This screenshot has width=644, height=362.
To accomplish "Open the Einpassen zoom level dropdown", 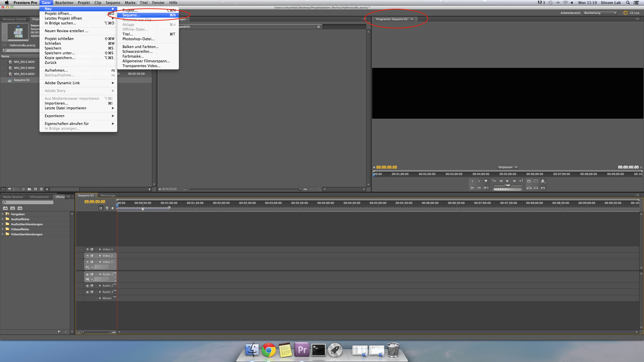I will click(x=508, y=167).
